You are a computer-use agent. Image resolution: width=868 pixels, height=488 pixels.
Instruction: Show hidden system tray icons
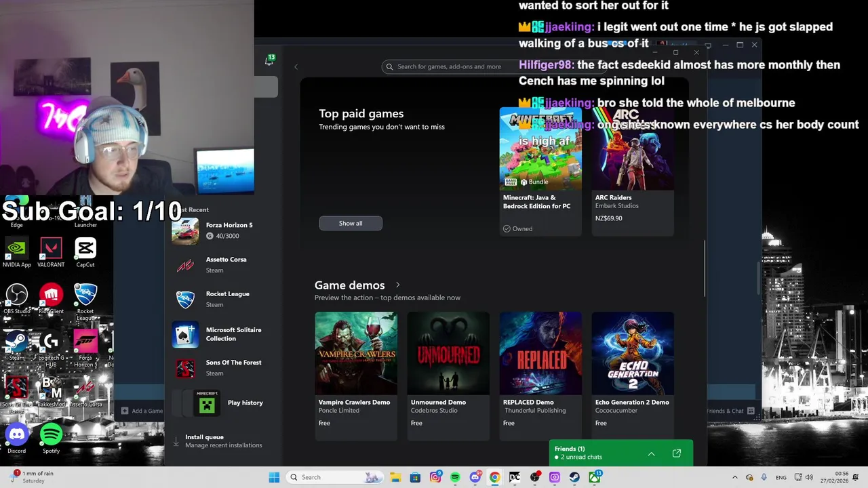point(735,477)
